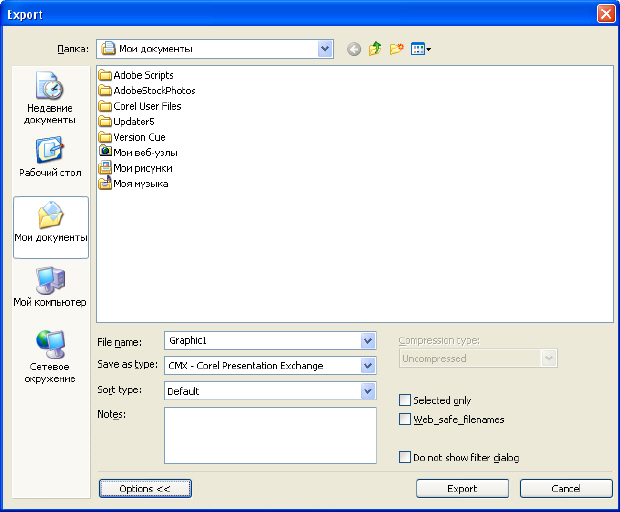
Task: Enable the Selected only checkbox
Action: pos(405,400)
